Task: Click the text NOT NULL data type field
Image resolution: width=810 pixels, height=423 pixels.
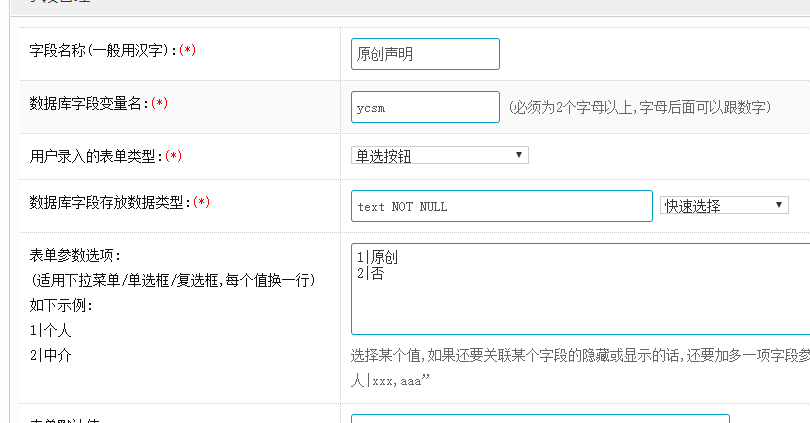Action: 501,206
